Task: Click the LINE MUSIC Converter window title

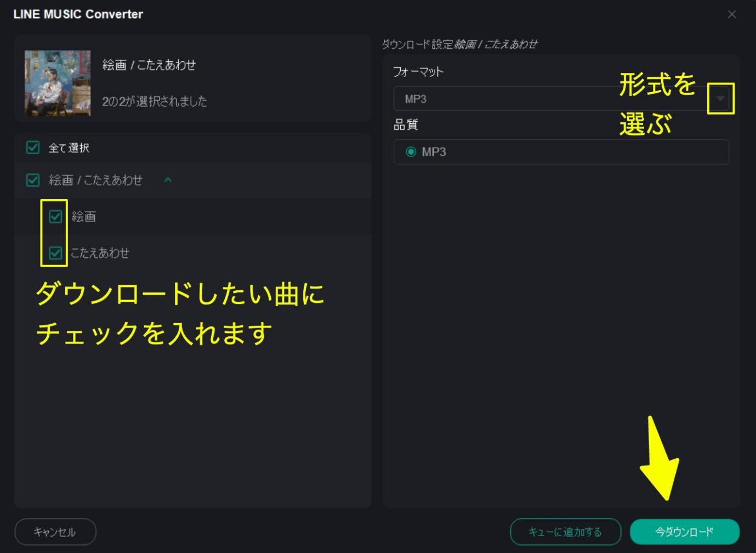Action: [78, 14]
